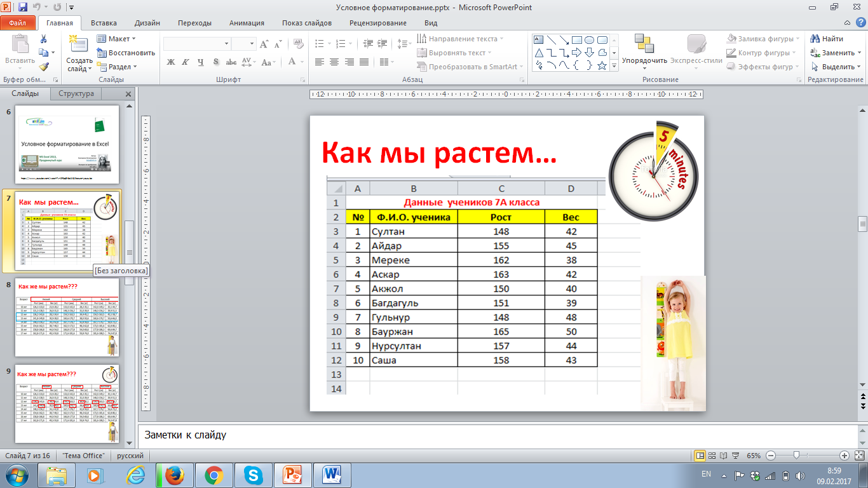
Task: Open the Заменить replace dropdown arrow
Action: point(860,53)
